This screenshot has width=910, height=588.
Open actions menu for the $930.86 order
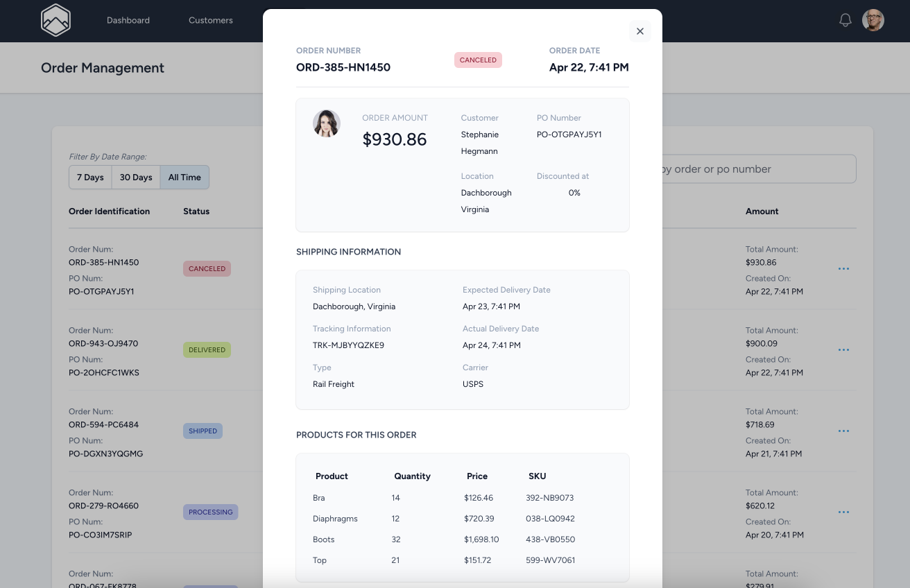pos(843,268)
